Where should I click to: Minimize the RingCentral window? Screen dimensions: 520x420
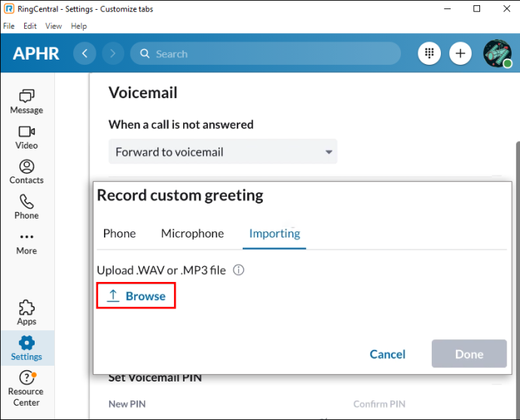tap(447, 9)
